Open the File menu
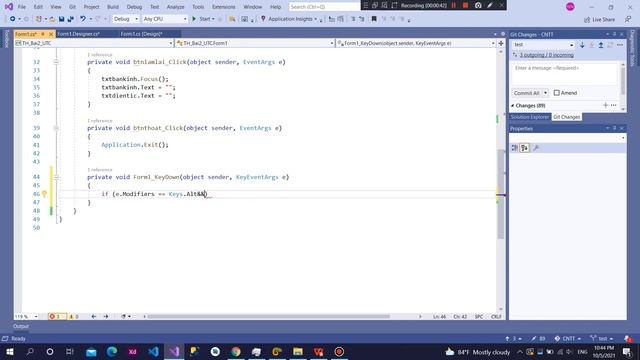This screenshot has height=360, width=640. 22,7
